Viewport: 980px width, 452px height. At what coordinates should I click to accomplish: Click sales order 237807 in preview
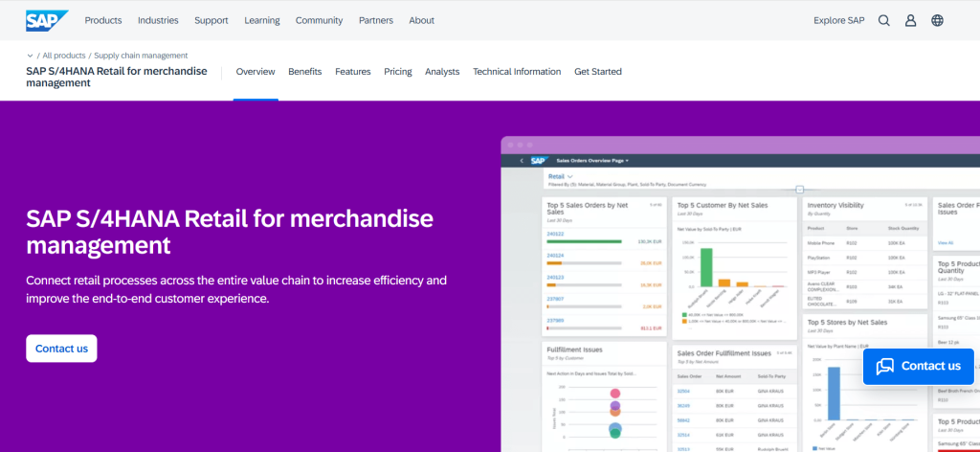pos(555,299)
